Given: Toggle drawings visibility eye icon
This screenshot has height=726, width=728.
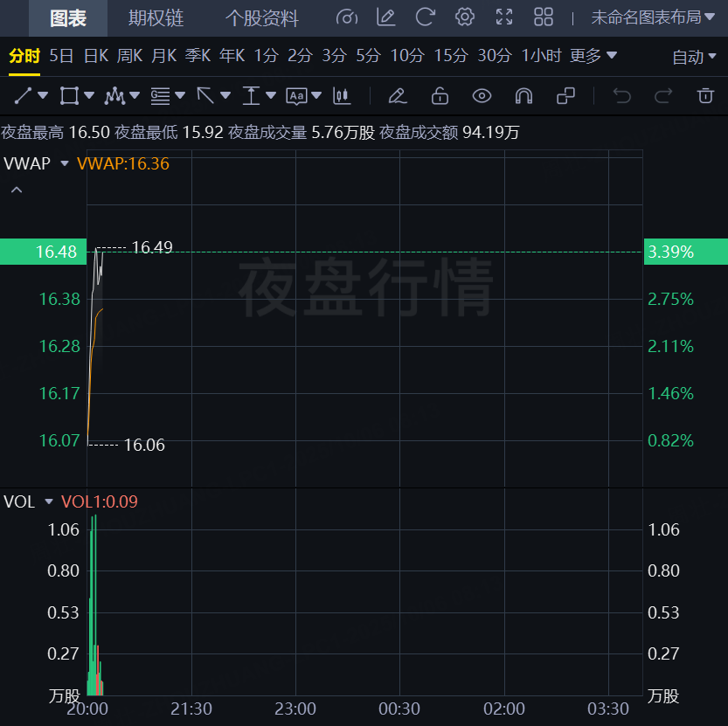Looking at the screenshot, I should (x=482, y=95).
